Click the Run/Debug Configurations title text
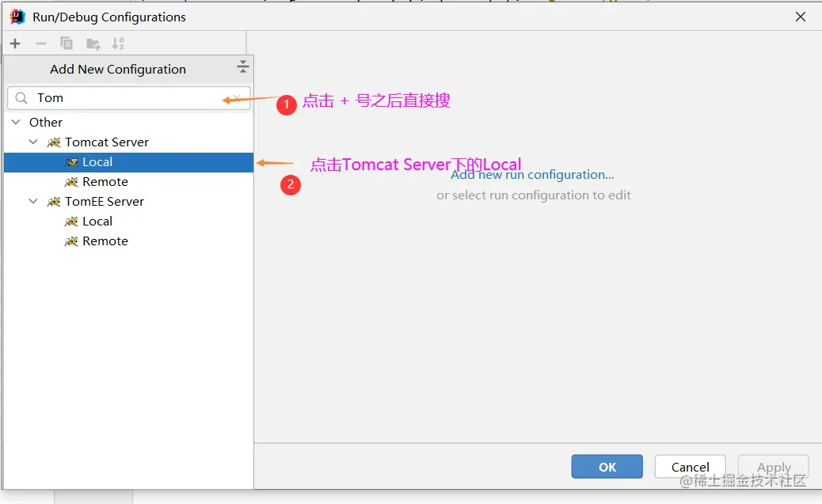 [109, 17]
